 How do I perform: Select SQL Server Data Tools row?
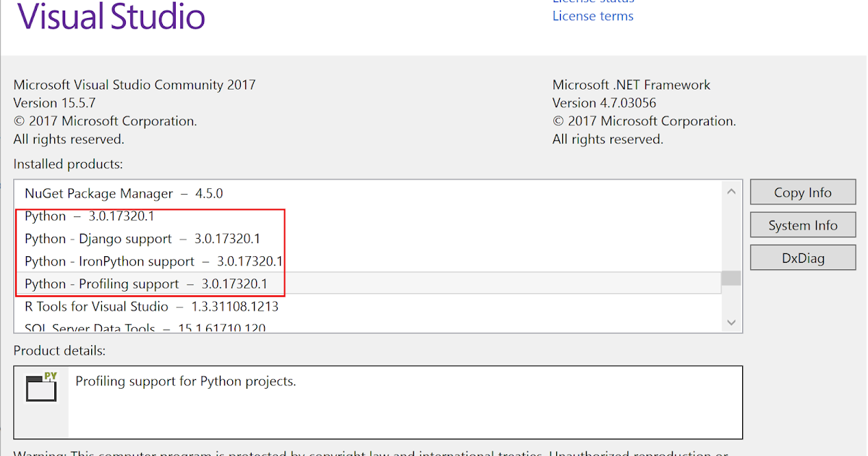tap(367, 326)
